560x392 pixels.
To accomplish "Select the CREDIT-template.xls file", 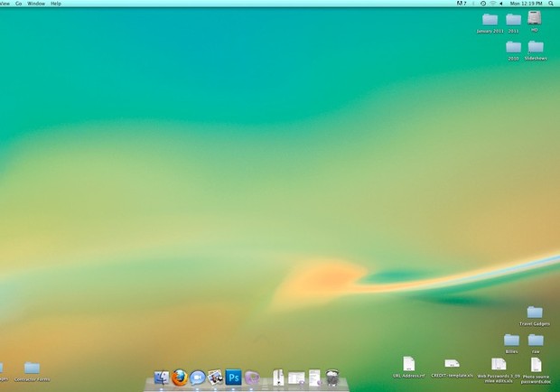I will pos(452,364).
